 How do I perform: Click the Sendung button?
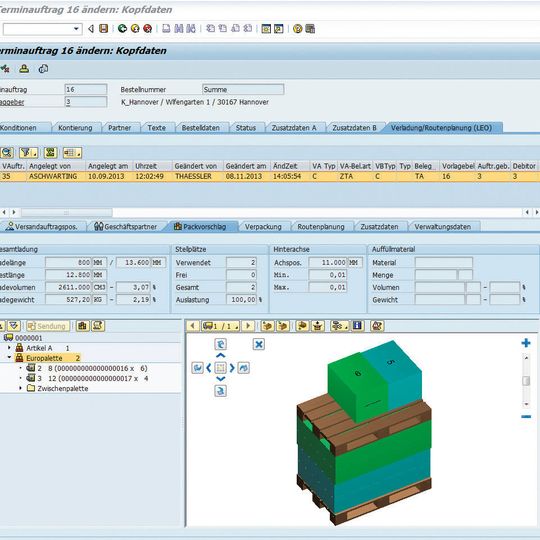coord(48,326)
